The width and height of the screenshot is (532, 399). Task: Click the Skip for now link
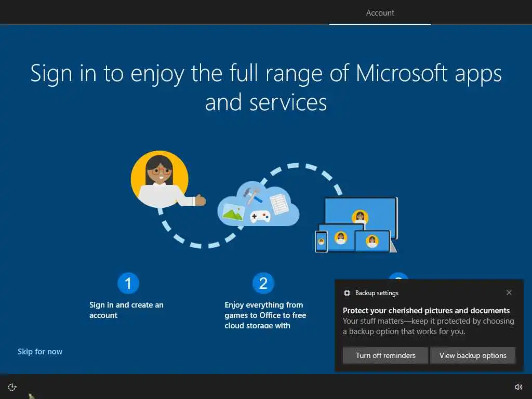(x=40, y=352)
